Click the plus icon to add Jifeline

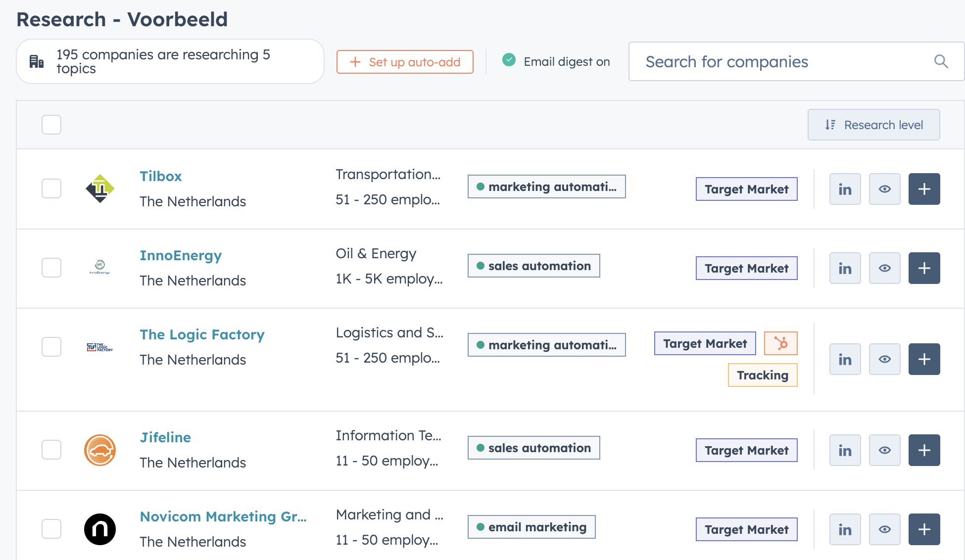coord(924,450)
